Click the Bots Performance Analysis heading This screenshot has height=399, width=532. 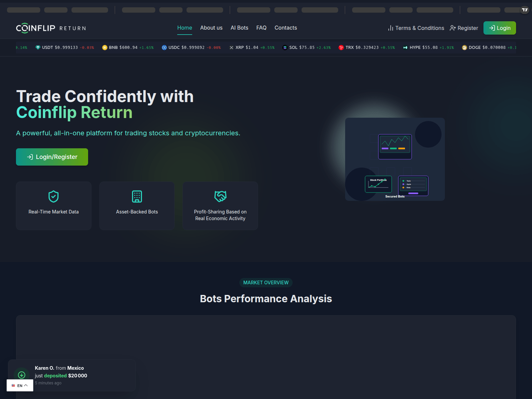click(266, 299)
